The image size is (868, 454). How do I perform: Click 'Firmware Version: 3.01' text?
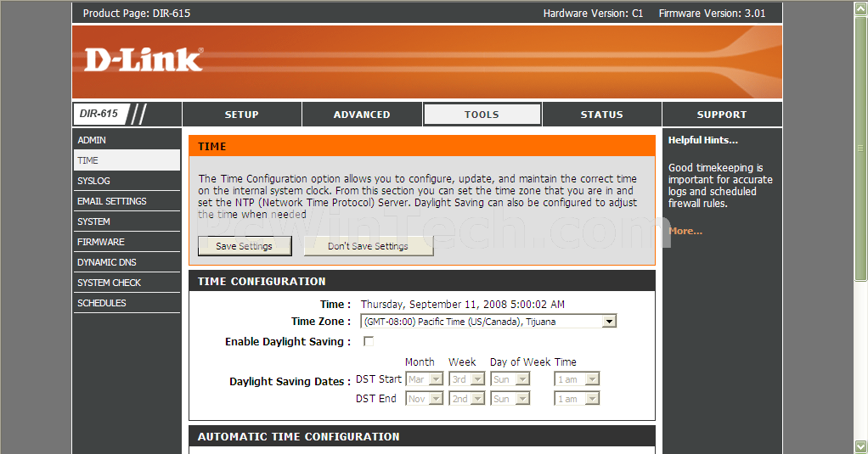pyautogui.click(x=712, y=14)
